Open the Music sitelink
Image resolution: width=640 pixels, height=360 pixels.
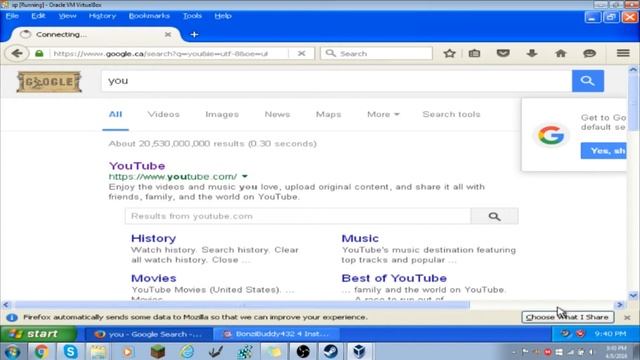pos(360,238)
